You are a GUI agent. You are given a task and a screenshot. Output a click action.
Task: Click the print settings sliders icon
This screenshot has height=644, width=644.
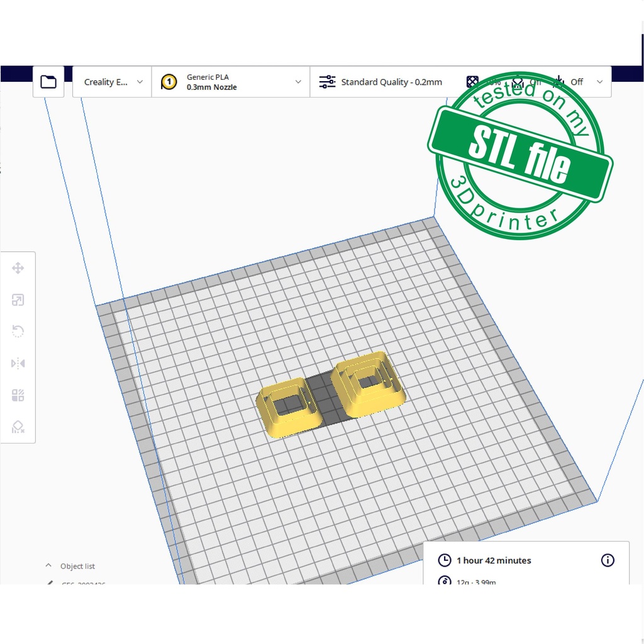327,82
